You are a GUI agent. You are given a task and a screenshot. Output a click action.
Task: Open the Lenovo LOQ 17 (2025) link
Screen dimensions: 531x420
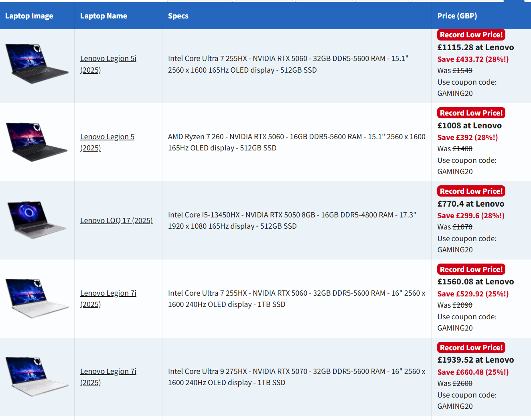pyautogui.click(x=116, y=221)
